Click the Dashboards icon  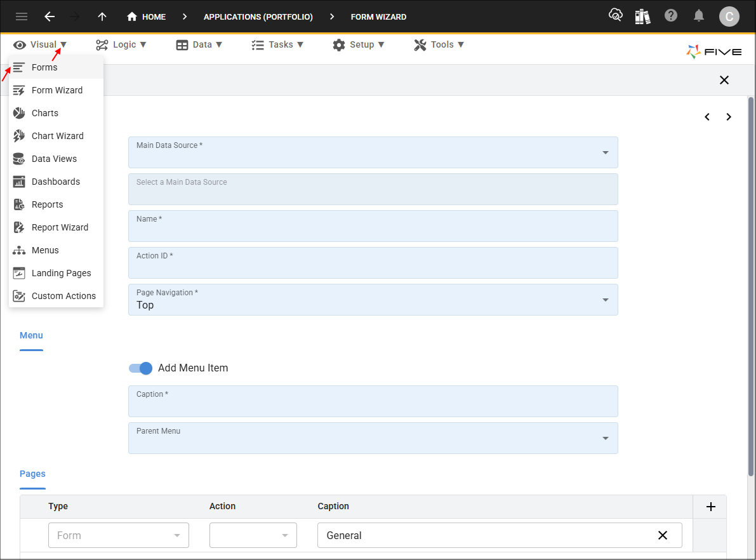point(19,182)
